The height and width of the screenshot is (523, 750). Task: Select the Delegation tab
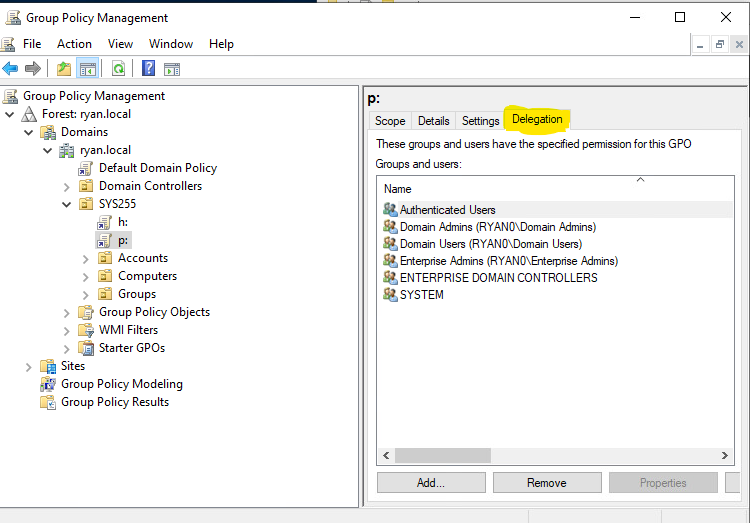coord(537,119)
